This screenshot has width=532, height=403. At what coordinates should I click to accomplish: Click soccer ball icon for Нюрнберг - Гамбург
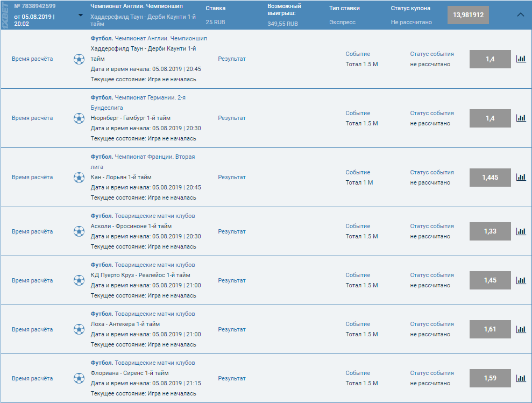[79, 118]
